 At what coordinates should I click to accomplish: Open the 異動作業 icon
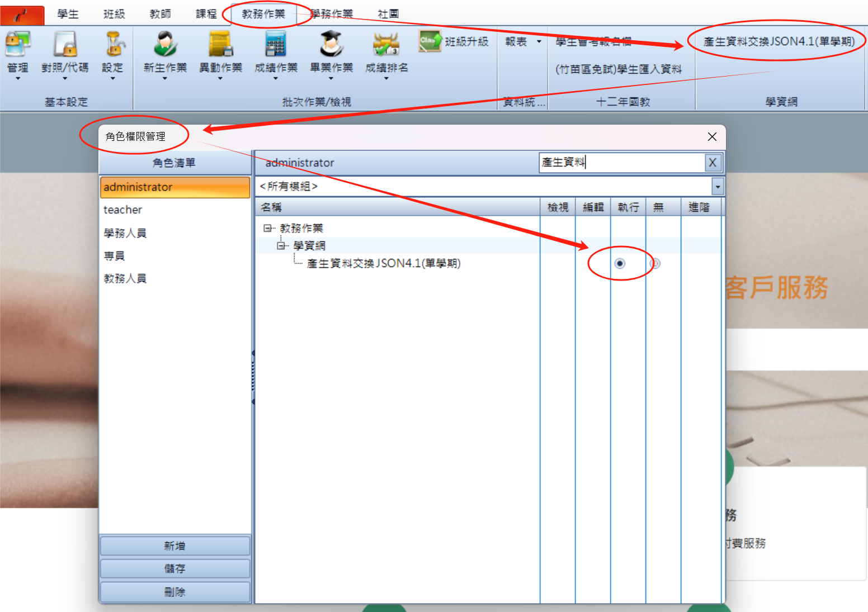coord(220,45)
